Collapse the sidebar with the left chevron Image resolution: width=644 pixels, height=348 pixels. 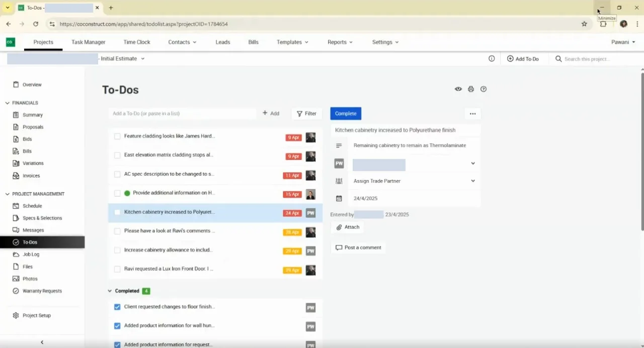pyautogui.click(x=42, y=342)
